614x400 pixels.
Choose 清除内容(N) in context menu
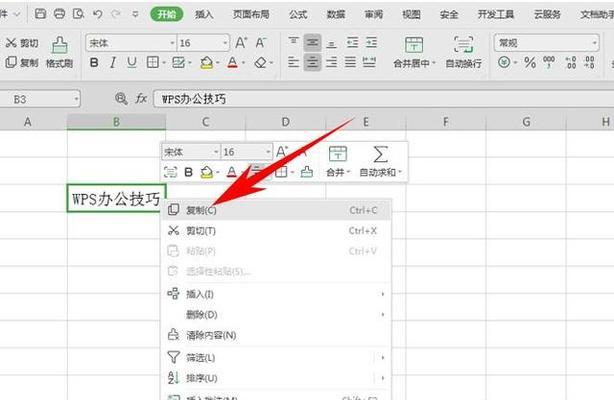pyautogui.click(x=276, y=335)
